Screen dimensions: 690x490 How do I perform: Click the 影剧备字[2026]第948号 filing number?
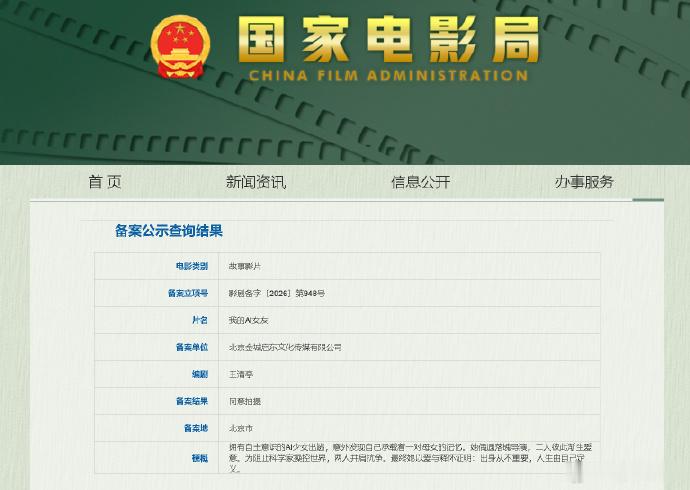coord(277,293)
